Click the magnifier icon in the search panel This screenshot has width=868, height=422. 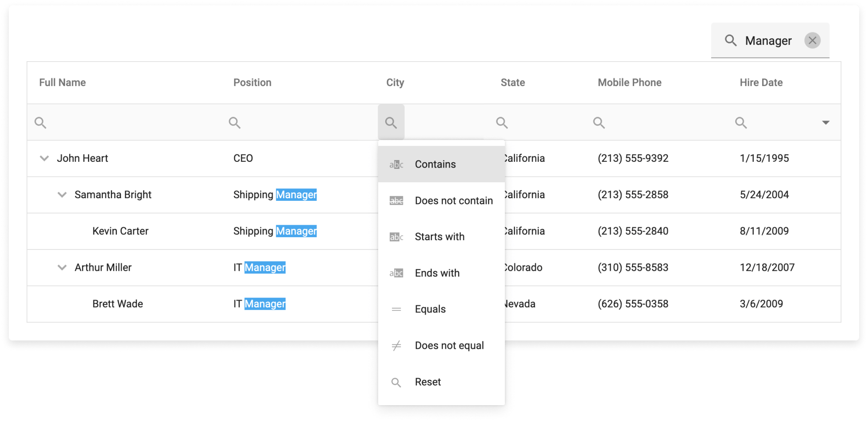(731, 41)
